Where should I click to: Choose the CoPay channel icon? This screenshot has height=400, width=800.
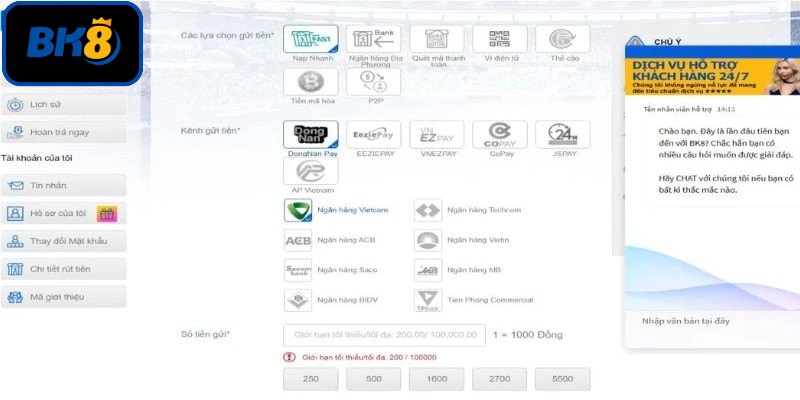tap(499, 134)
